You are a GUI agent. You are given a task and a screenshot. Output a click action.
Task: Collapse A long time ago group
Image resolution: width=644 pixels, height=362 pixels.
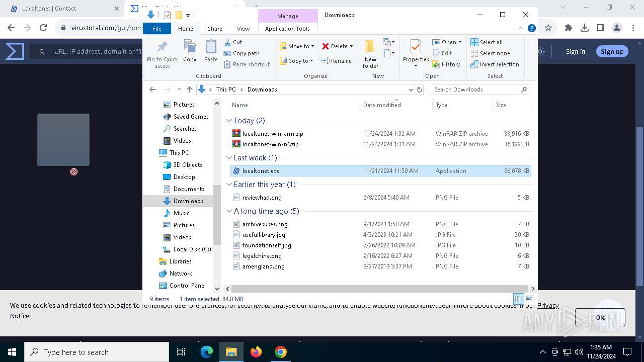click(x=229, y=211)
